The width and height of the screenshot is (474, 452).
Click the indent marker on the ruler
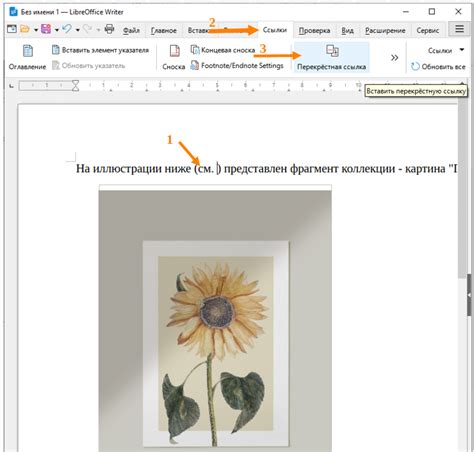coord(76,86)
